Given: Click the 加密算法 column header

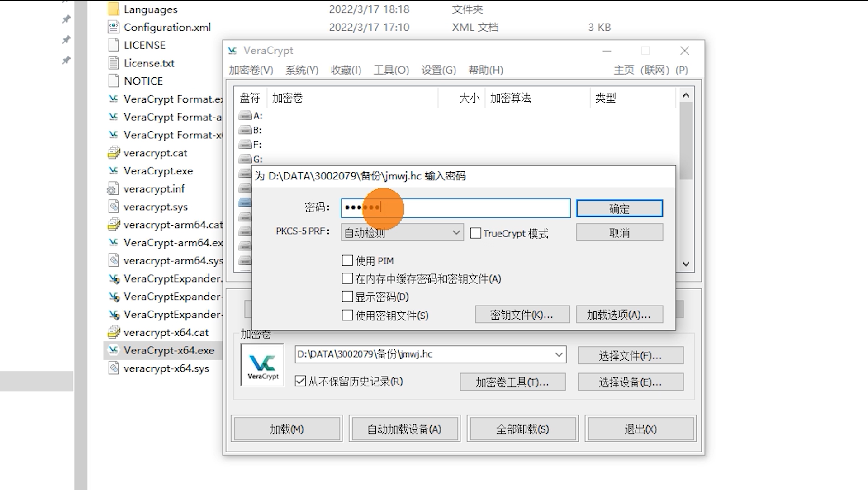Looking at the screenshot, I should (537, 98).
